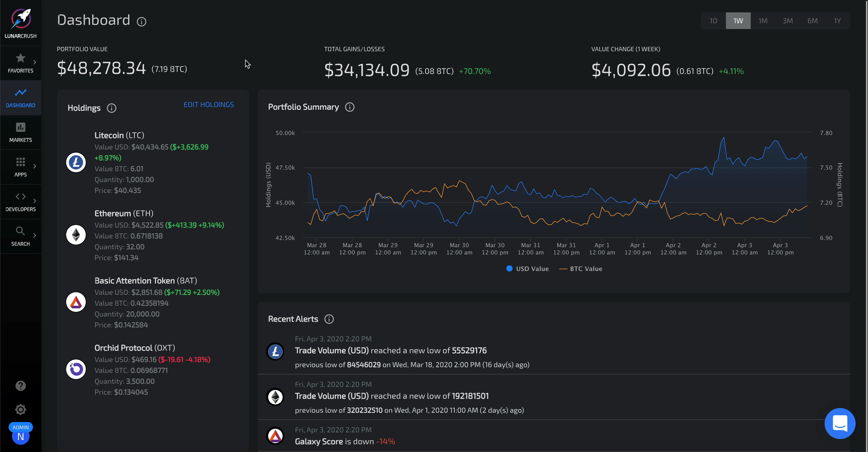Viewport: 868px width, 452px height.
Task: Select the 1Y time range
Action: tap(837, 21)
